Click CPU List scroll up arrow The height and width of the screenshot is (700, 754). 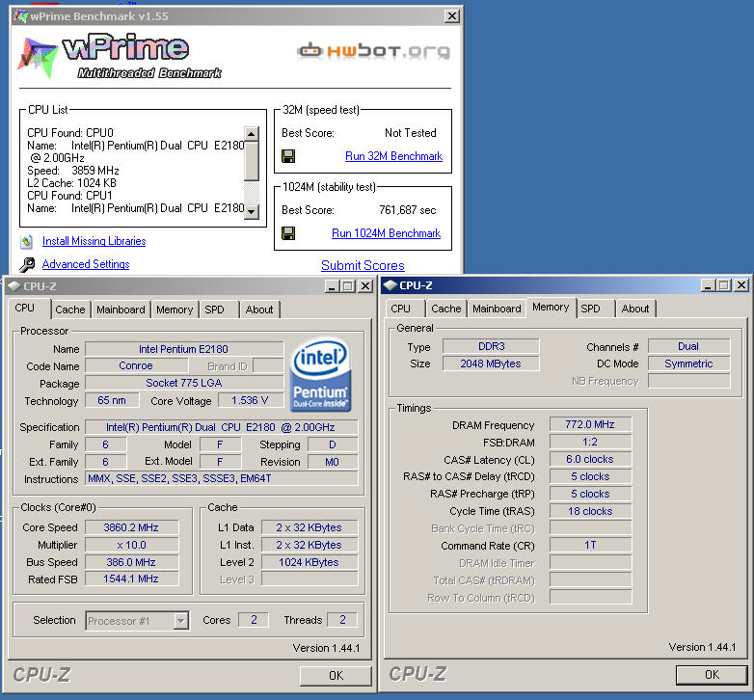[x=252, y=133]
